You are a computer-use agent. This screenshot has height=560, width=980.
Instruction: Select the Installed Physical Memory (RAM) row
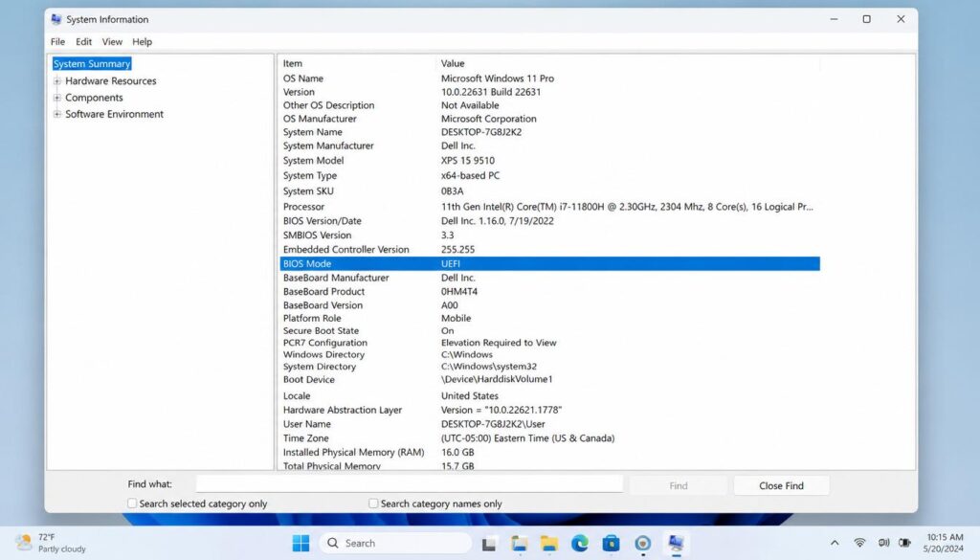550,452
